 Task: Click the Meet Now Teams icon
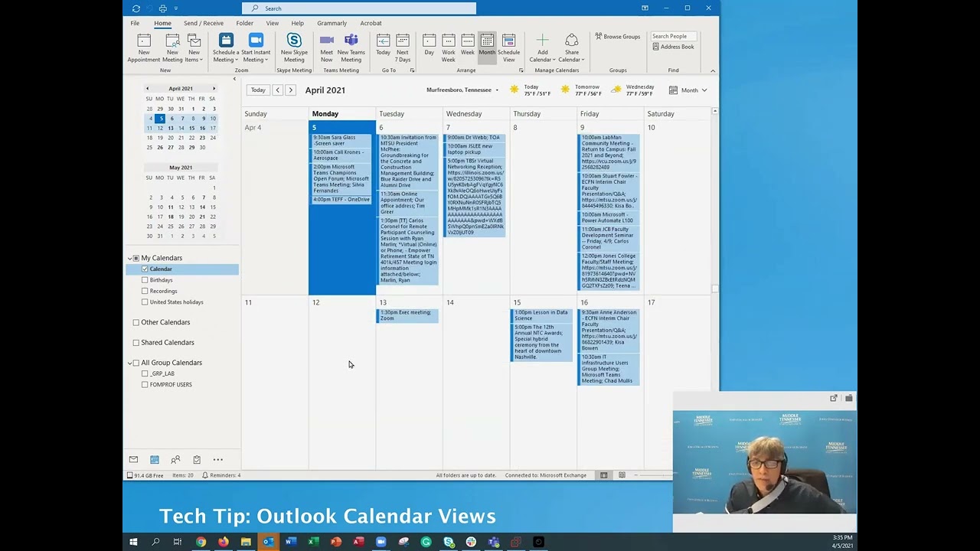point(326,47)
